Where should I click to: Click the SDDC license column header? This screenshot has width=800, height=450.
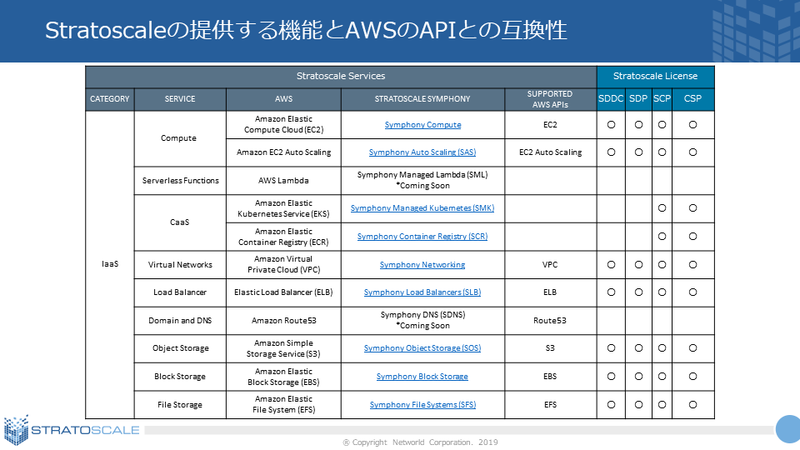coord(611,99)
